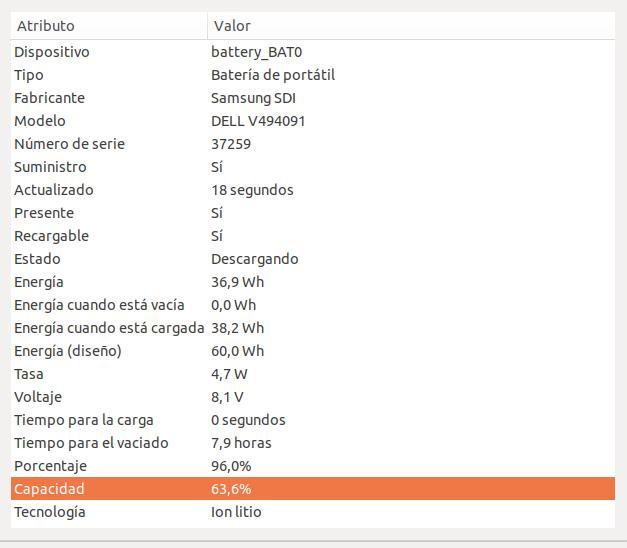Select the Voltaje row
This screenshot has width=627, height=548.
click(313, 397)
